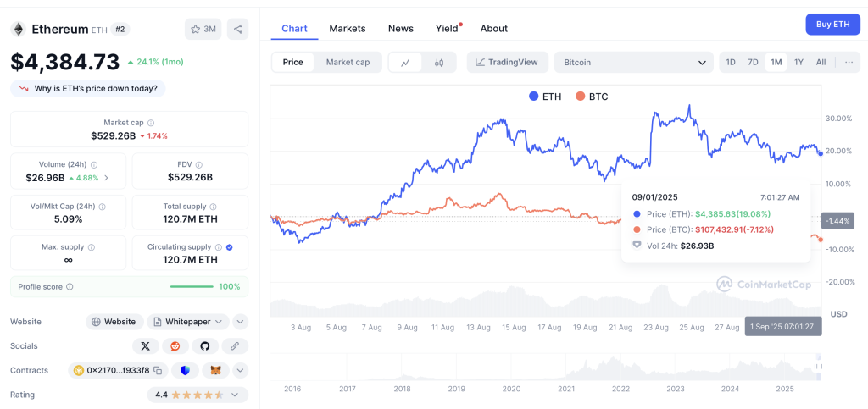Set chart range to 1M
Viewport: 868px width, 409px height.
[776, 62]
